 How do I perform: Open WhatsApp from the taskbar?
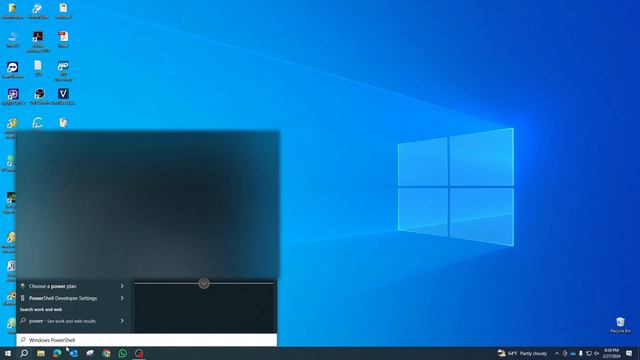(x=122, y=353)
